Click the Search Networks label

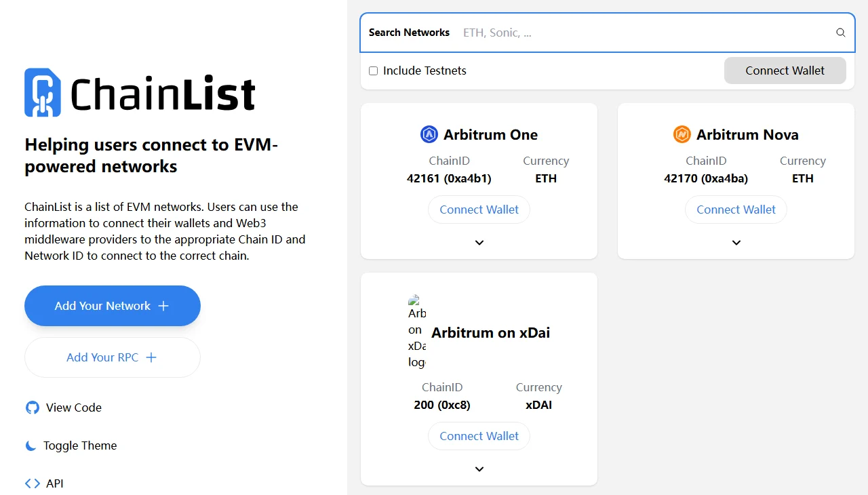tap(409, 33)
